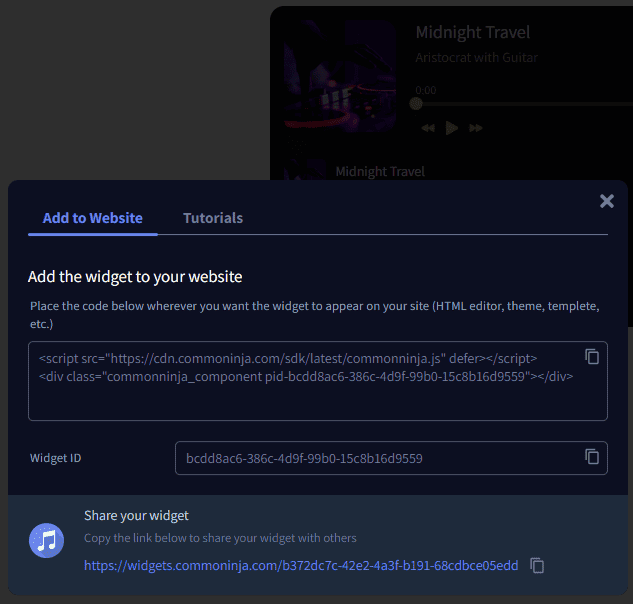Select the Add to Website tab
633x604 pixels.
coord(92,218)
